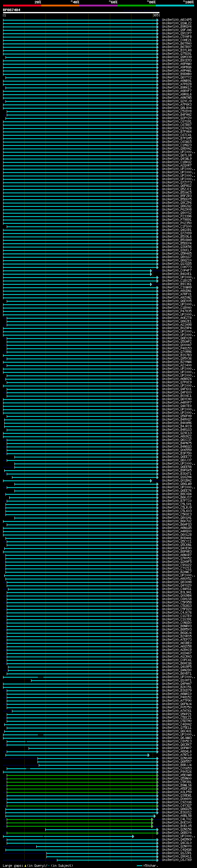Open hit UniRef100_Q1WLZ2

click(177, 23)
